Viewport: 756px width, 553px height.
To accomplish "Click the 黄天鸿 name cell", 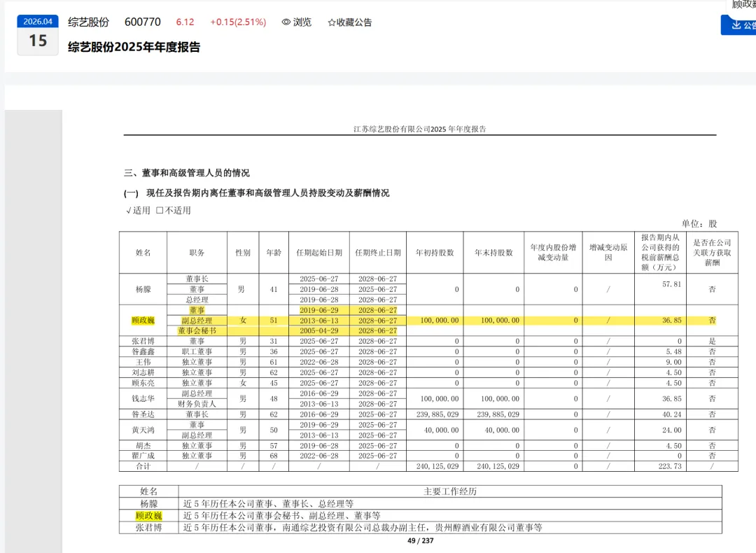I will coord(143,430).
